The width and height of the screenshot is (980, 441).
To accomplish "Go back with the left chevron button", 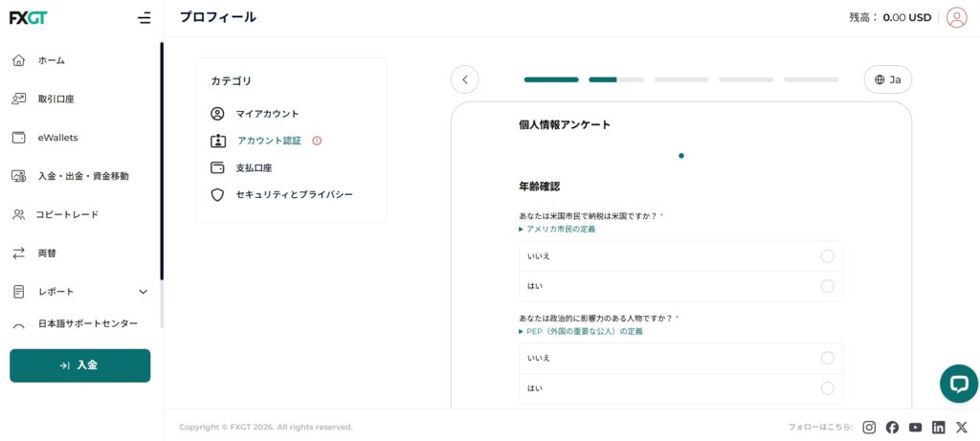I will point(464,79).
